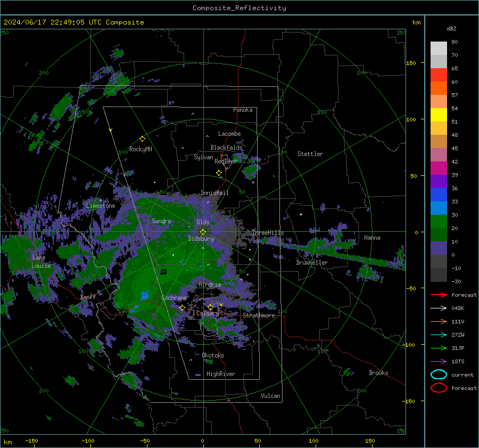The width and height of the screenshot is (479, 448).
Task: Pick the bright green 30-20 dBZ swatch
Action: tap(439, 222)
